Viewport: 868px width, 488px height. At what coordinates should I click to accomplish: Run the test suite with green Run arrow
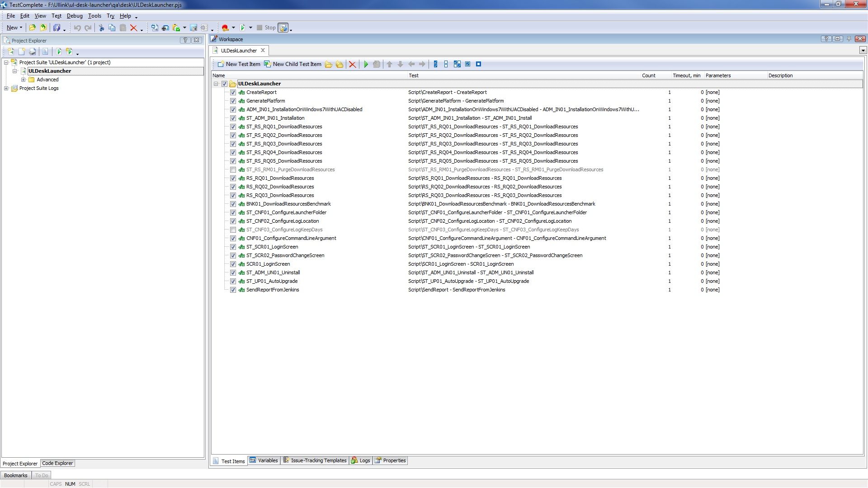tap(365, 64)
